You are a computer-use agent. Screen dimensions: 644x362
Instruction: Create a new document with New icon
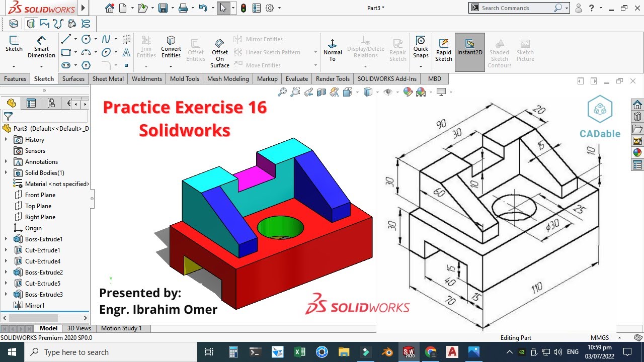tap(123, 8)
